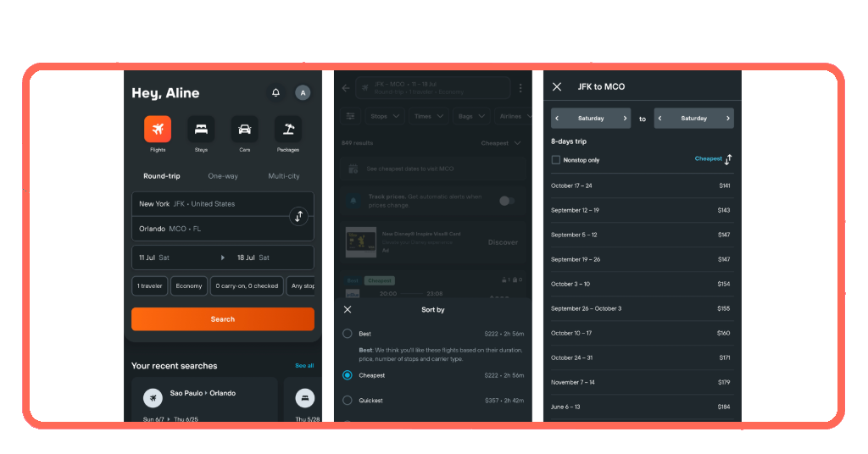This screenshot has width=868, height=454.
Task: Switch to the Round-trip tab
Action: [162, 176]
